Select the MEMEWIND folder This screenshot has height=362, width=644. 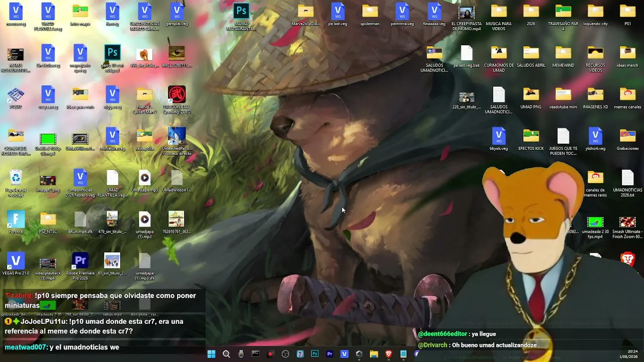coord(563,56)
